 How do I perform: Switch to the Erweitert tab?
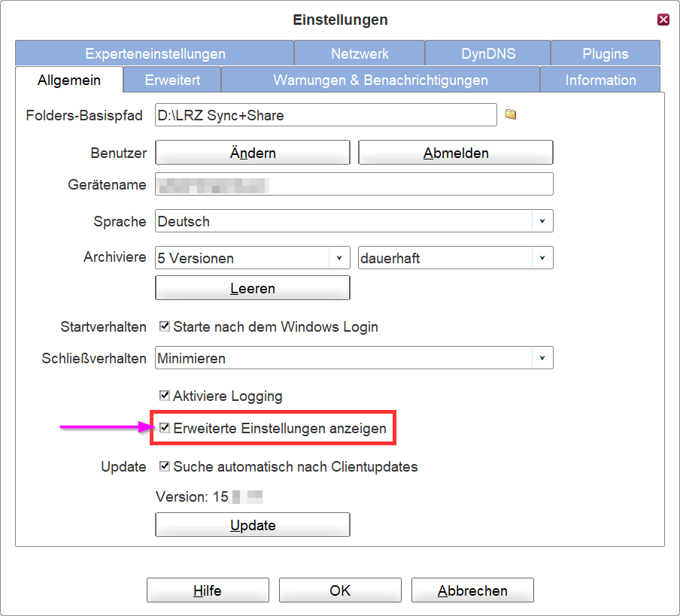point(172,80)
